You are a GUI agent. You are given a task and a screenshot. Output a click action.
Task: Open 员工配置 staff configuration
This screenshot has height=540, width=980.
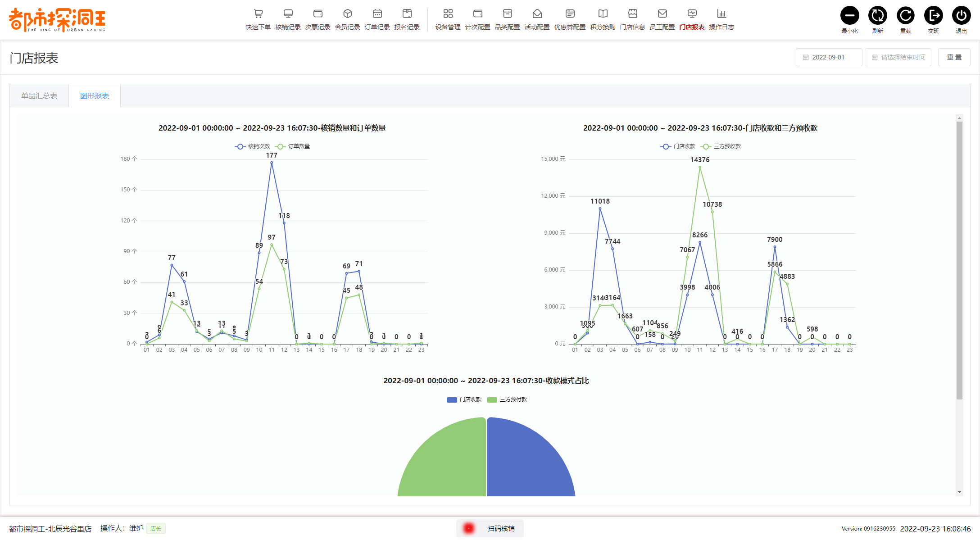(662, 19)
